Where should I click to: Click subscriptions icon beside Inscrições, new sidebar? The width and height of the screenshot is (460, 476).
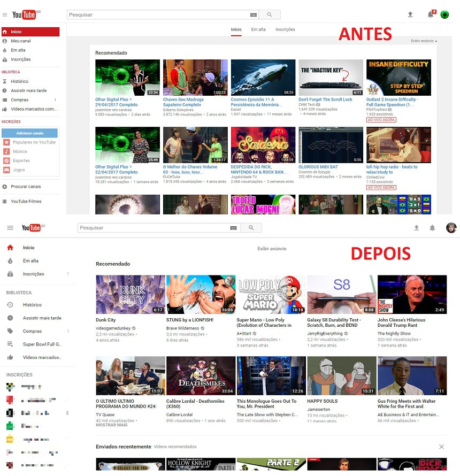point(10,274)
